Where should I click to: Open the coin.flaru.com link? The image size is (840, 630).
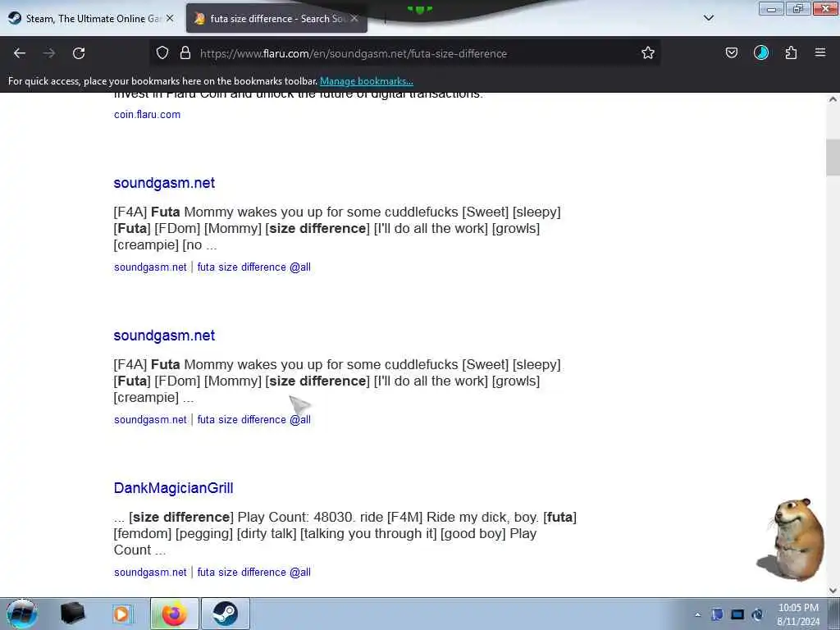click(x=147, y=115)
